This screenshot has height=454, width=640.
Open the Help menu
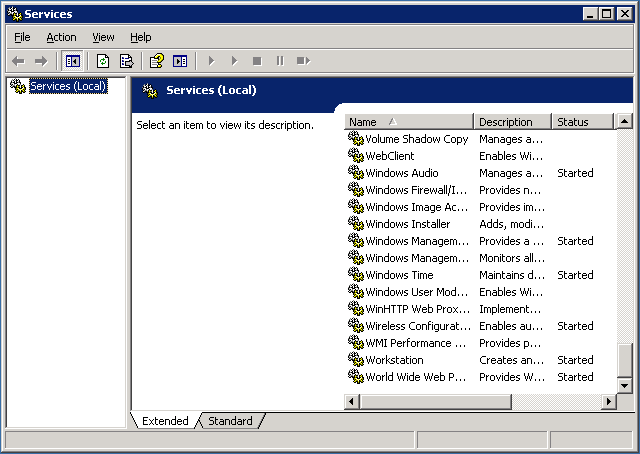pyautogui.click(x=141, y=37)
